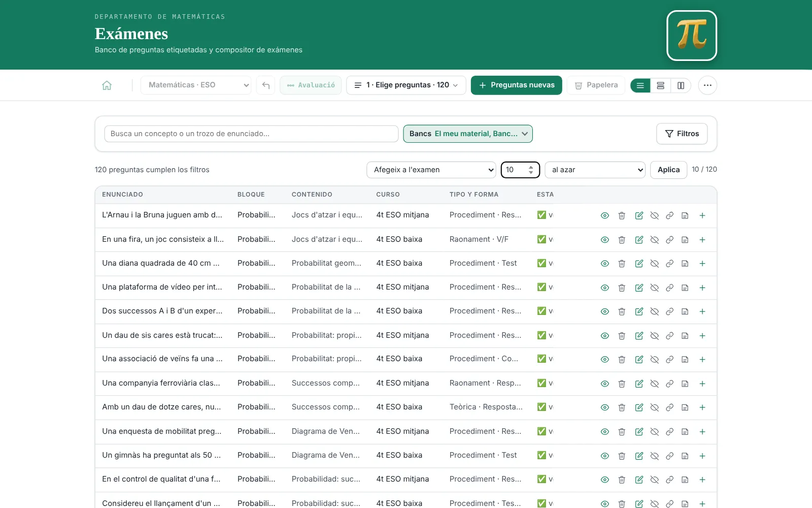Open the Filtros panel
The width and height of the screenshot is (812, 508).
click(682, 134)
